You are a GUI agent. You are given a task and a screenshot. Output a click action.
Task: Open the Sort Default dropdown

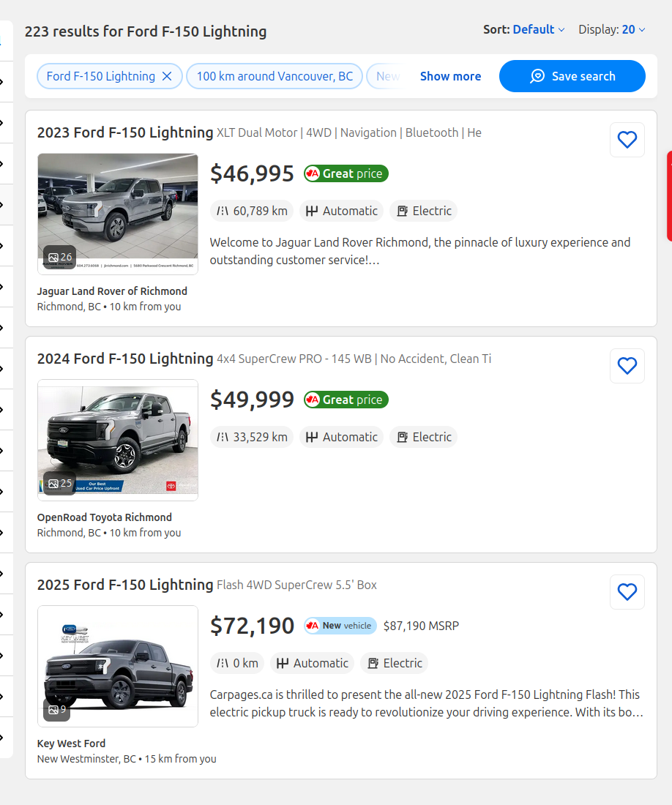click(538, 30)
